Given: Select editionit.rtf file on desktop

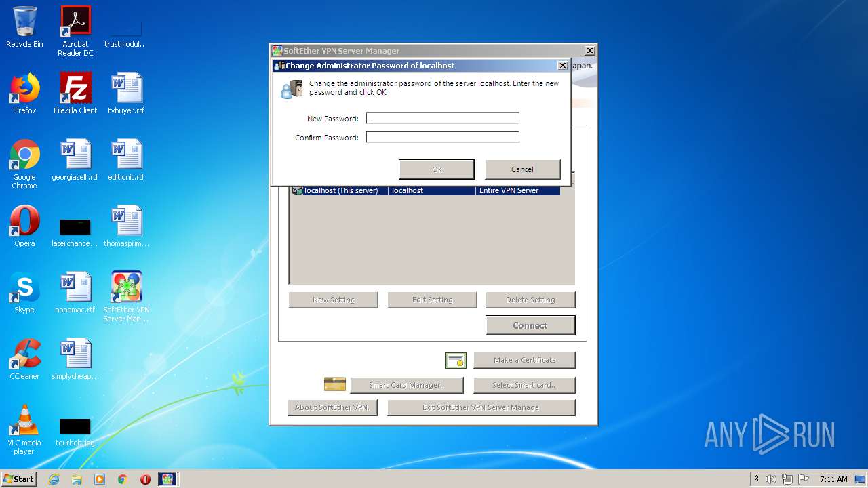Looking at the screenshot, I should coord(126,160).
